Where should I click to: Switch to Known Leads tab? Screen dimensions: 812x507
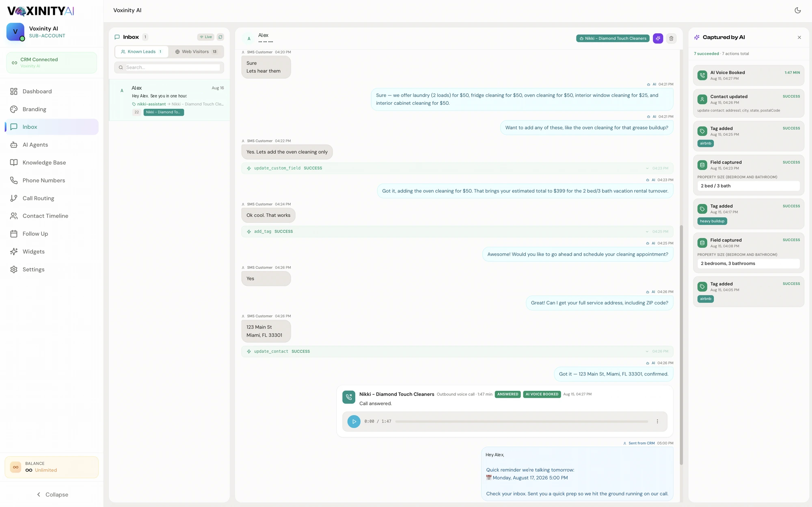[141, 52]
